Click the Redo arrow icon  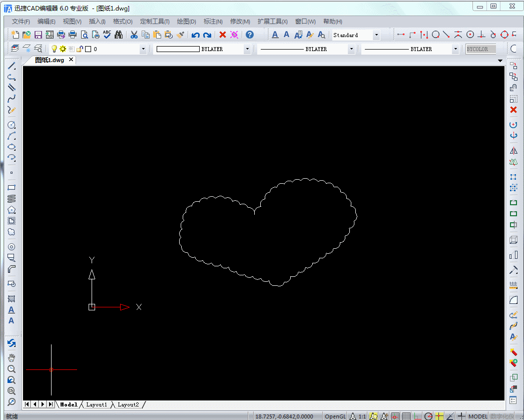tap(207, 35)
